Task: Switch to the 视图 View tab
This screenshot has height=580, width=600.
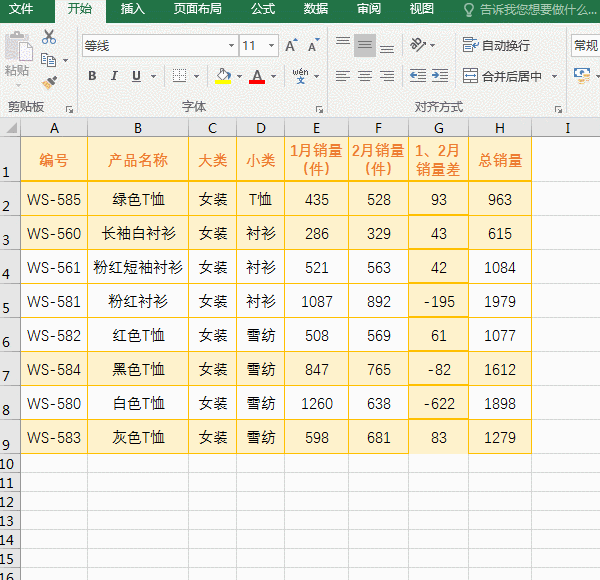Action: 422,9
